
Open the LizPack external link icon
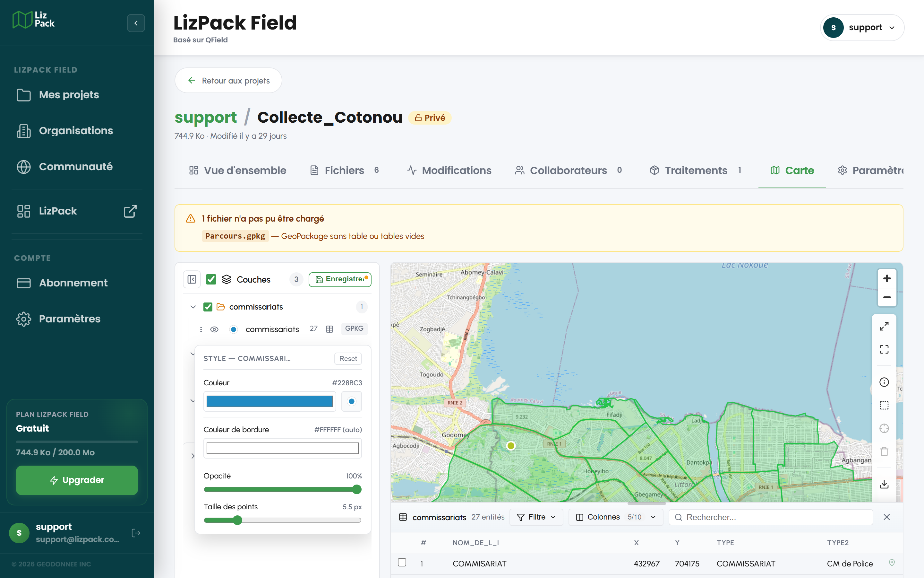(x=130, y=211)
